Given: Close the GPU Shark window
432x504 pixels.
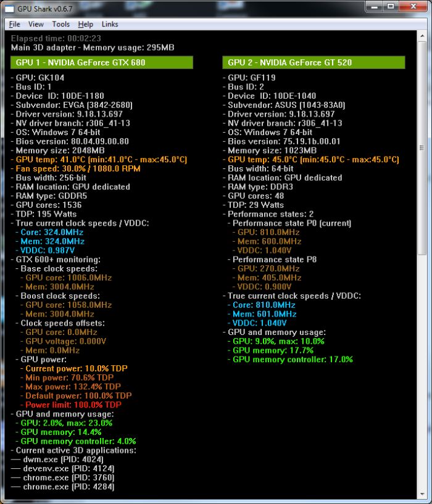Looking at the screenshot, I should point(413,6).
